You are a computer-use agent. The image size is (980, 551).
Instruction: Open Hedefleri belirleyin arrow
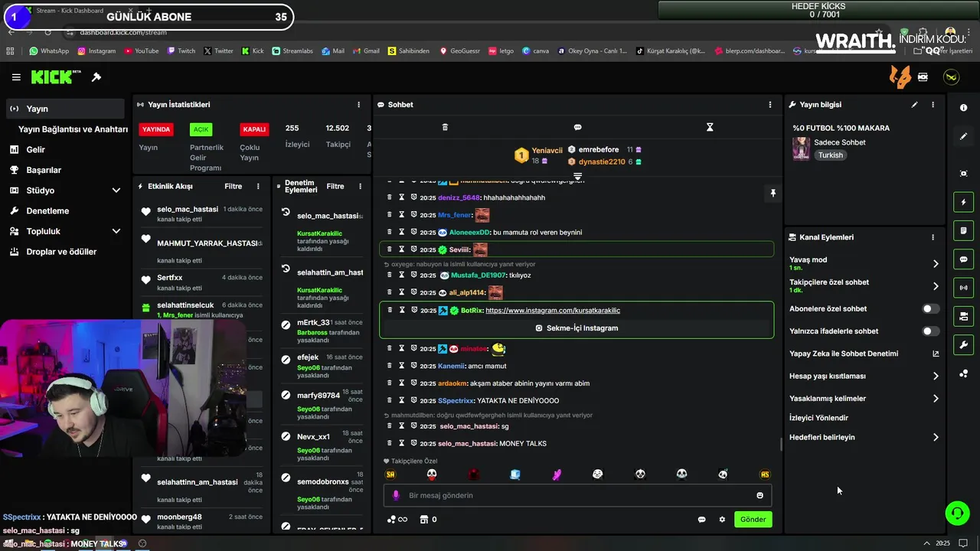pyautogui.click(x=936, y=438)
